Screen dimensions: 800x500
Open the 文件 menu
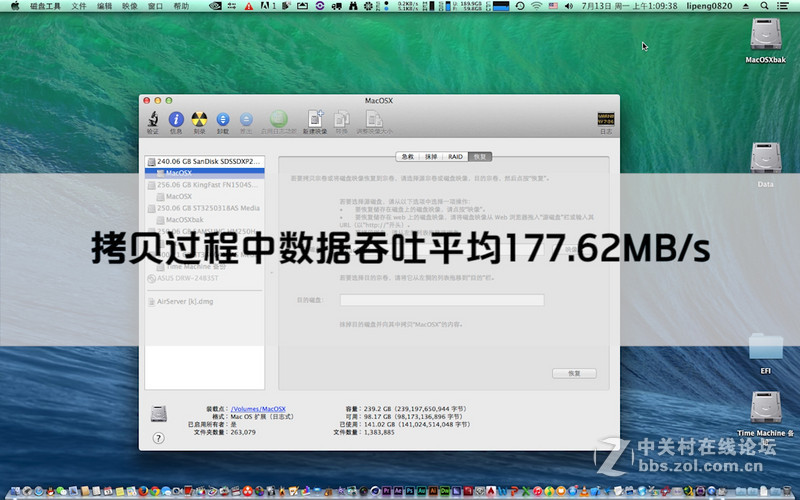click(x=79, y=6)
